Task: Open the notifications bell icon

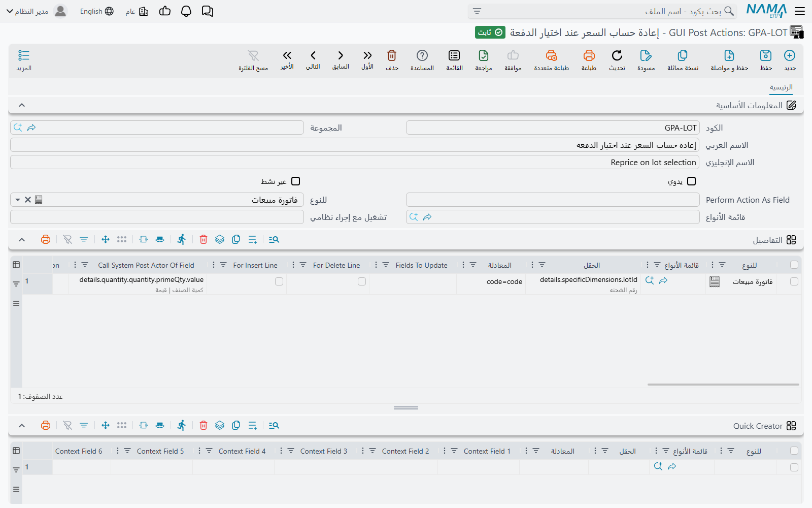Action: 186,11
